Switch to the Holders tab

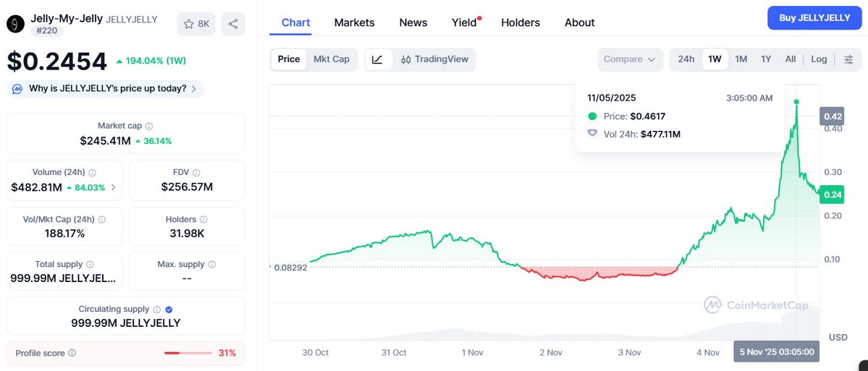click(x=521, y=22)
